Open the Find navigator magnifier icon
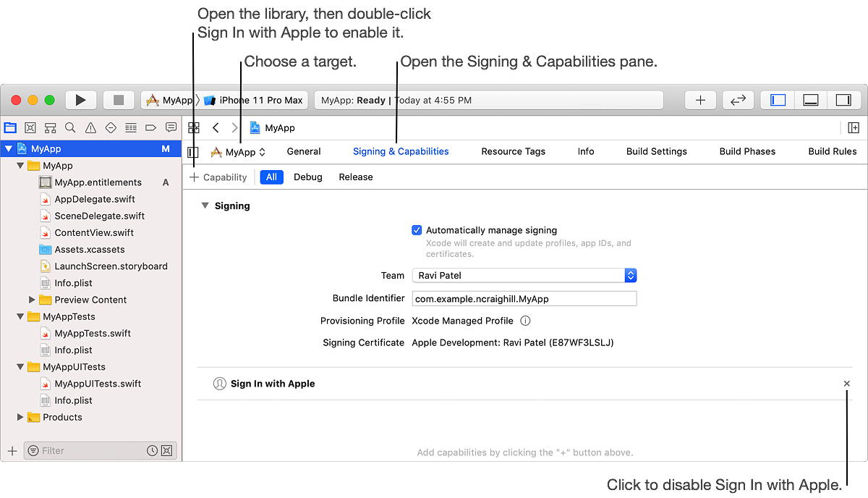Screen dimensions: 868x498 tap(70, 127)
